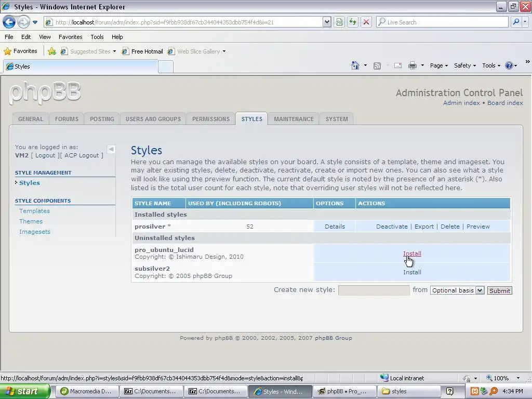
Task: Click the address bar URL field
Action: coord(183,22)
